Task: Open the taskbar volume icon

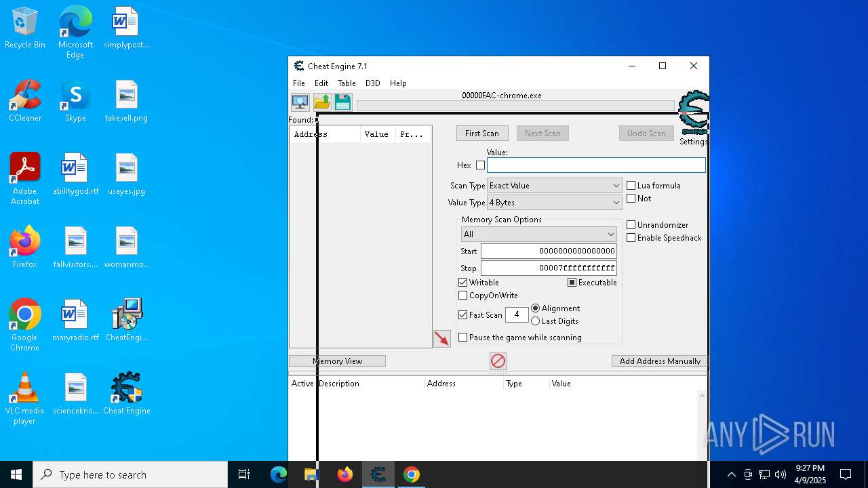Action: pos(781,474)
